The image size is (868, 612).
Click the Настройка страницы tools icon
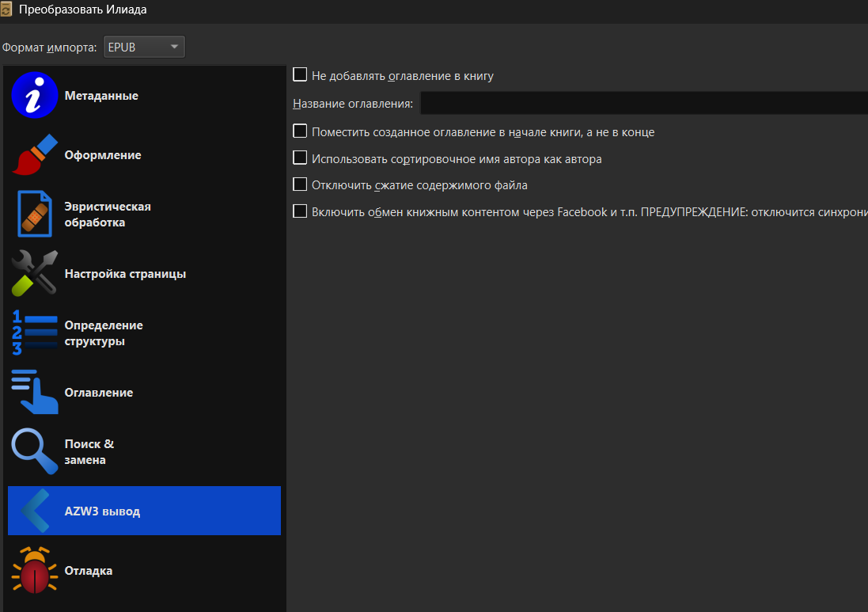(35, 274)
